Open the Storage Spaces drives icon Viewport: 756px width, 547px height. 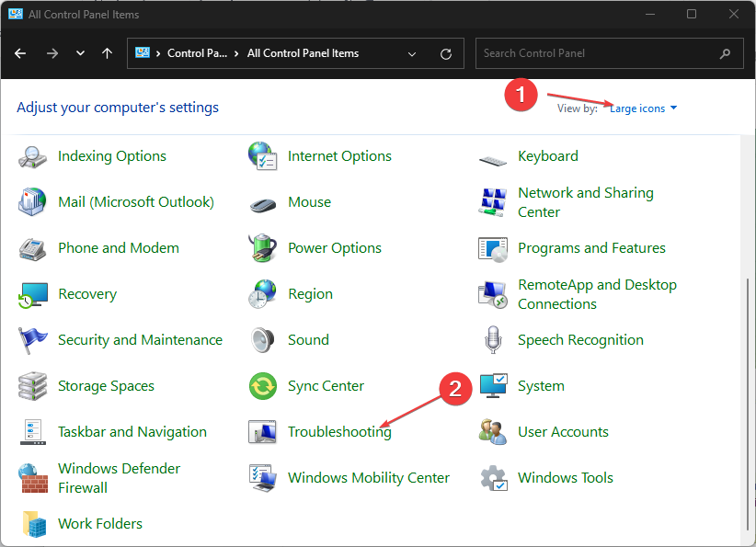coord(33,386)
